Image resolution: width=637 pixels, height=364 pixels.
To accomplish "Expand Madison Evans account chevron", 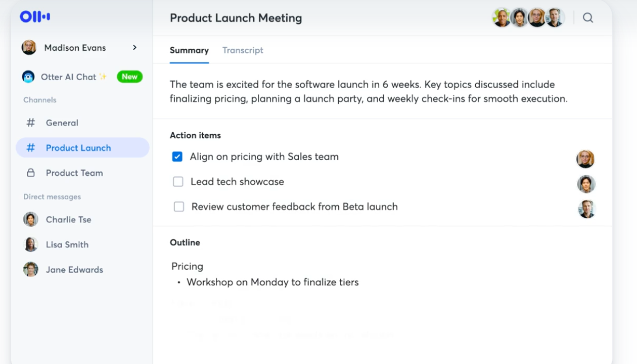I will pyautogui.click(x=134, y=48).
